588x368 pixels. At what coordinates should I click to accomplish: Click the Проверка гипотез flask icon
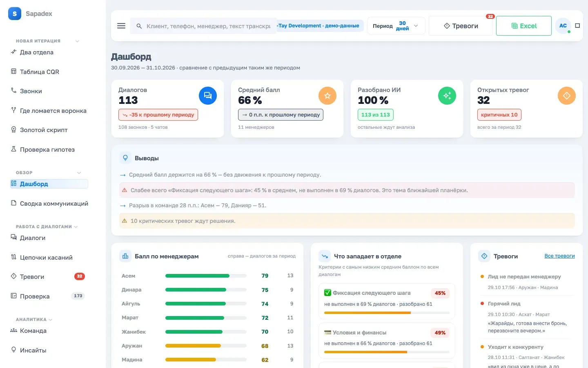(x=13, y=149)
